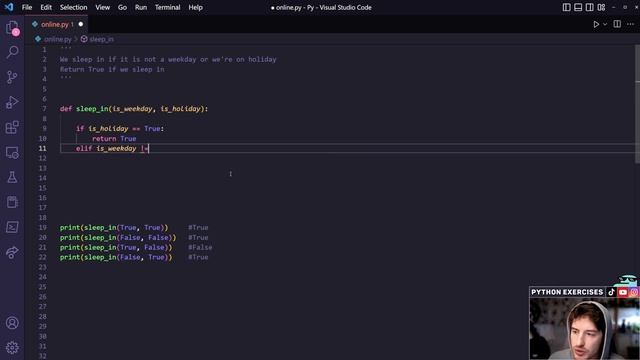
Task: Run the Python file with play button
Action: [x=596, y=24]
